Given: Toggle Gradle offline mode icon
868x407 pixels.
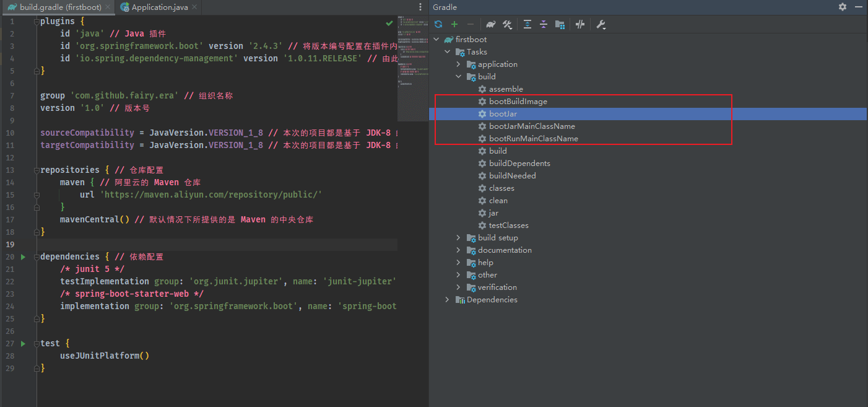Looking at the screenshot, I should tap(580, 24).
